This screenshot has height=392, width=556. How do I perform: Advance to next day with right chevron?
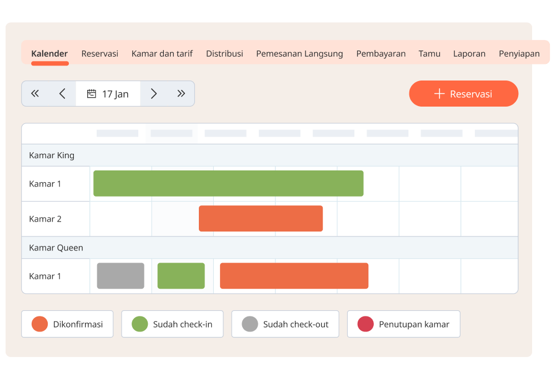(154, 94)
